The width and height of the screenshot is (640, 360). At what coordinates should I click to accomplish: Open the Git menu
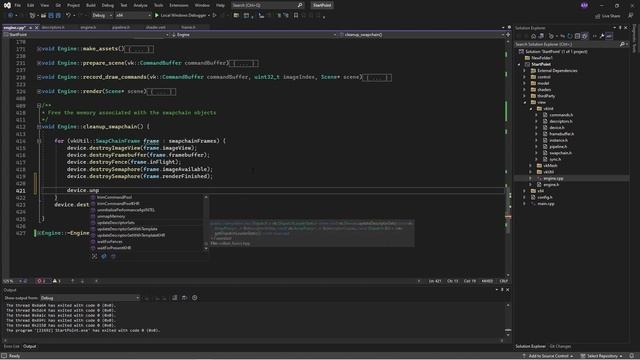[58, 5]
